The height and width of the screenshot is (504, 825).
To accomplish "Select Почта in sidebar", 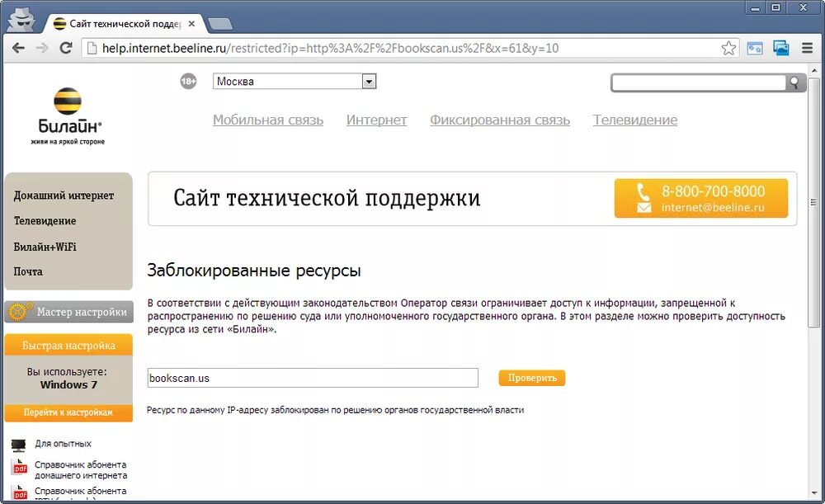I will pyautogui.click(x=28, y=272).
